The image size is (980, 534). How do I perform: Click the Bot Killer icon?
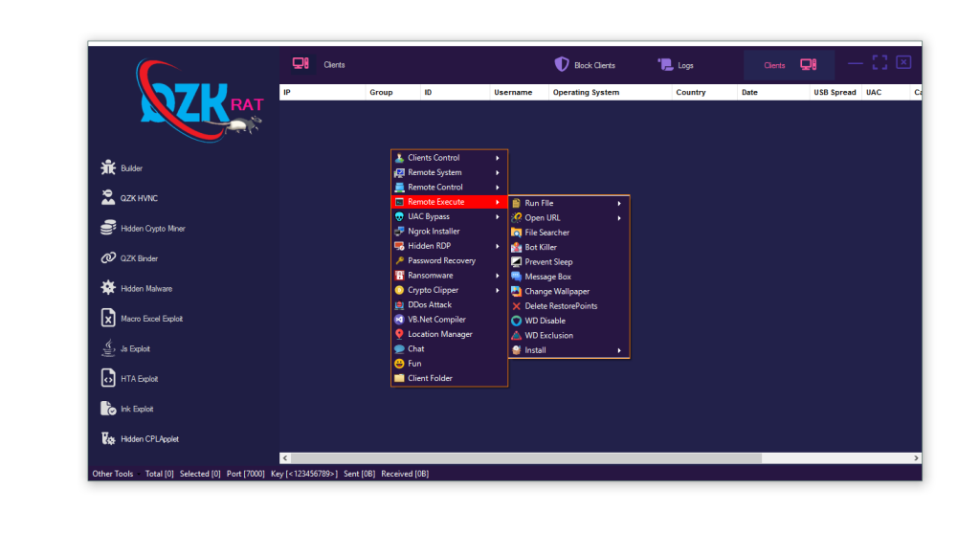(516, 247)
